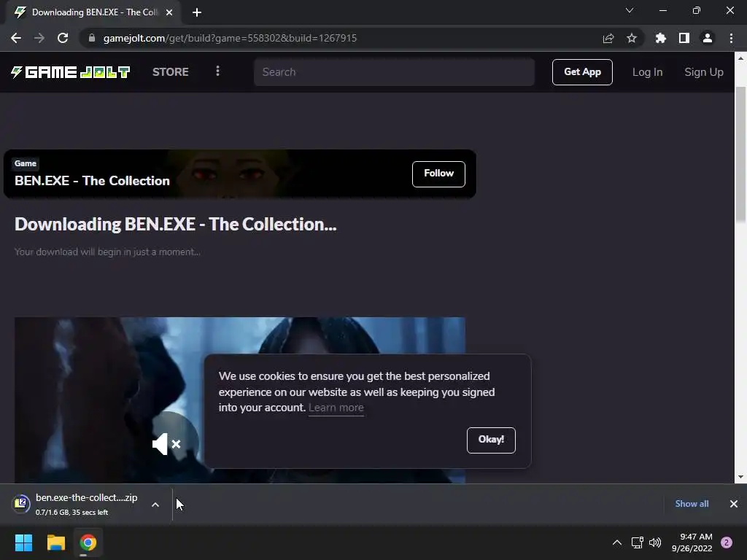Open the Sign Up link
Viewport: 747px width, 560px height.
[704, 72]
